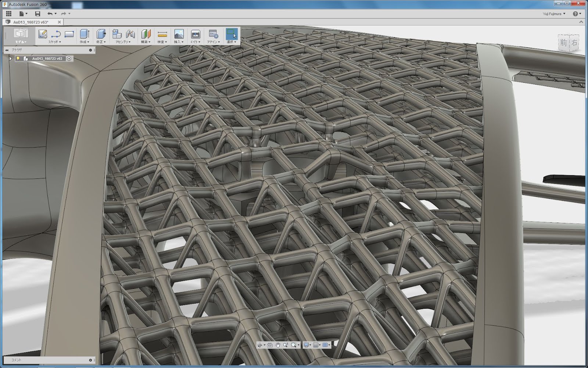Launch the 3D Print tool under メイク
Viewport: 588px width, 368px height.
(x=196, y=33)
